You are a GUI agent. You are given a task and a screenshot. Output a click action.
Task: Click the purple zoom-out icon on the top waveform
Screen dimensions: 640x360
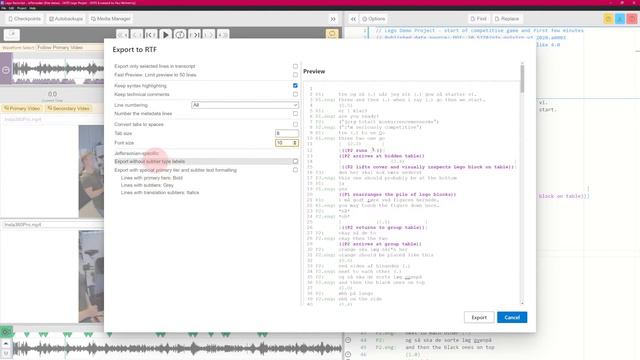point(6,70)
